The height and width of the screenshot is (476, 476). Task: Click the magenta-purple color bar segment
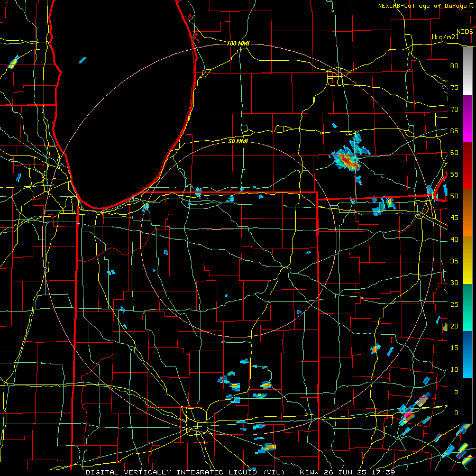pos(467,118)
